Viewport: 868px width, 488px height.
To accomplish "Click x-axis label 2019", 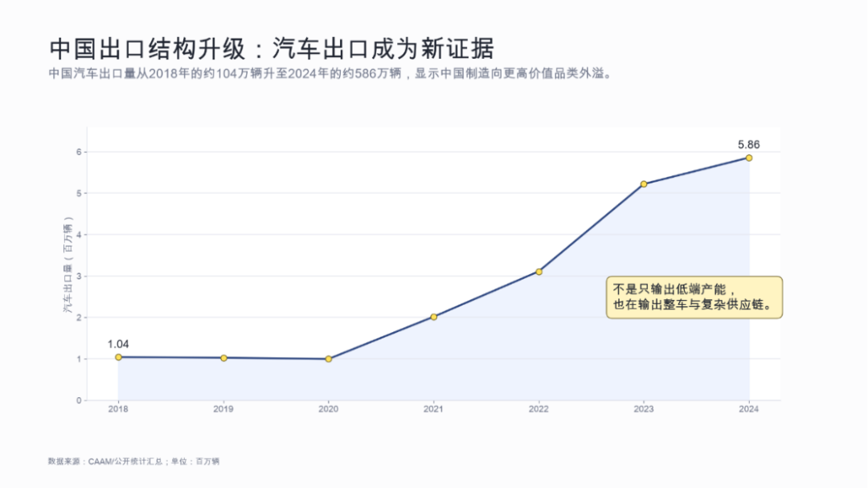I will click(x=223, y=409).
